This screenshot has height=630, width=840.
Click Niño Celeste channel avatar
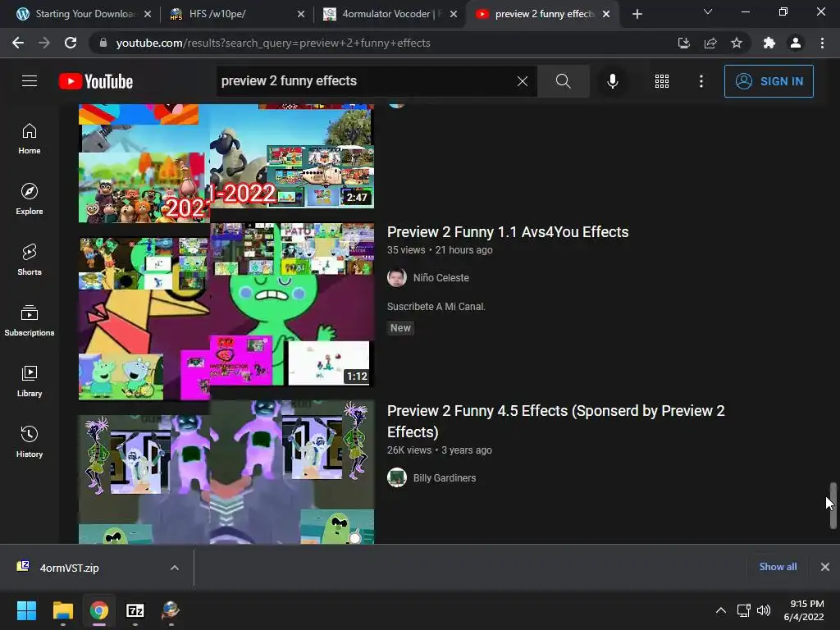click(x=397, y=277)
